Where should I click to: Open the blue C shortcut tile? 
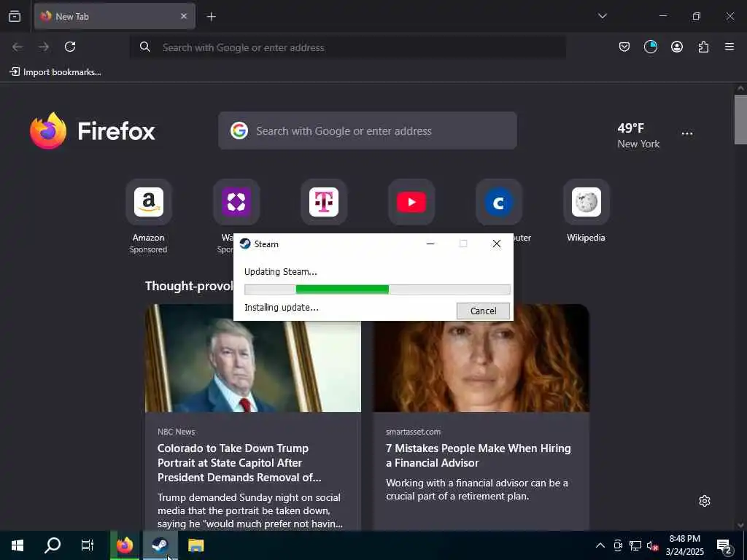coord(499,202)
